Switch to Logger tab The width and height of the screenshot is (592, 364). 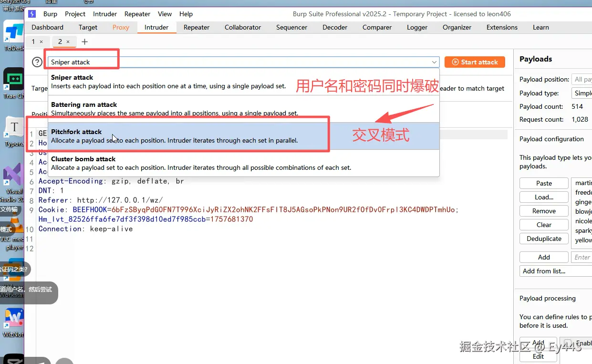[417, 27]
